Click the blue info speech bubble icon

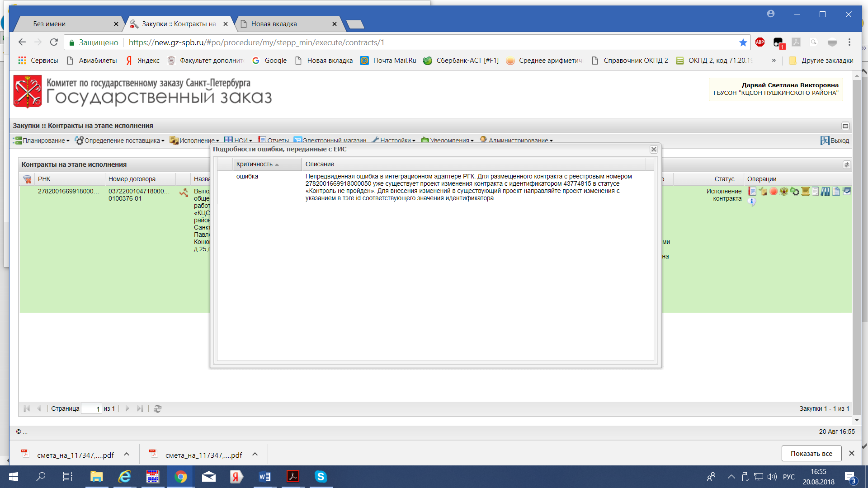point(752,202)
